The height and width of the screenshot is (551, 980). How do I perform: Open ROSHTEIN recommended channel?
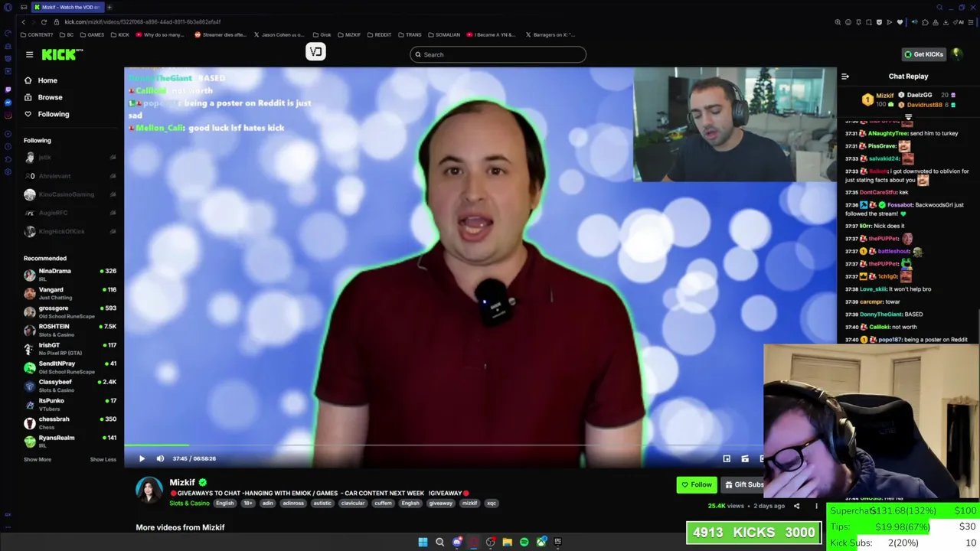[x=70, y=330]
